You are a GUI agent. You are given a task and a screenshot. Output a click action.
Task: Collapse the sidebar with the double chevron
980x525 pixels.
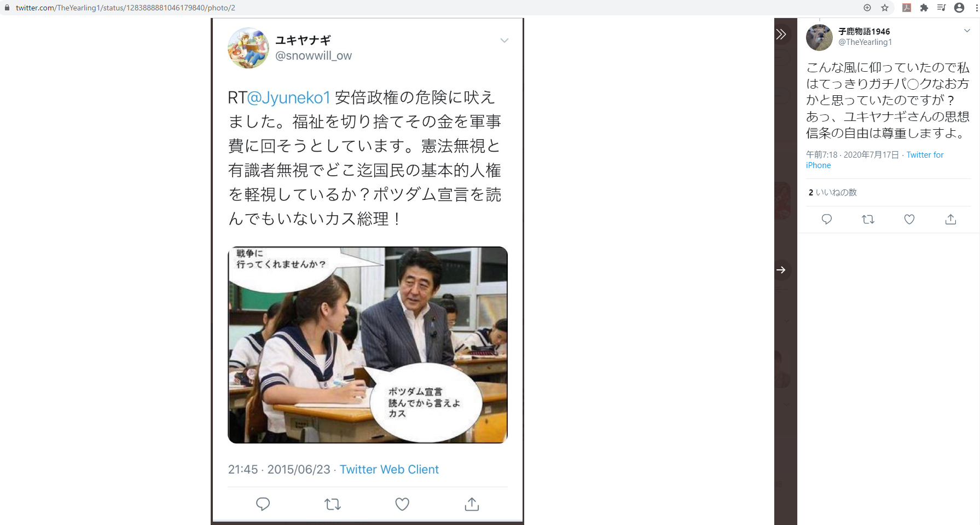pos(781,34)
